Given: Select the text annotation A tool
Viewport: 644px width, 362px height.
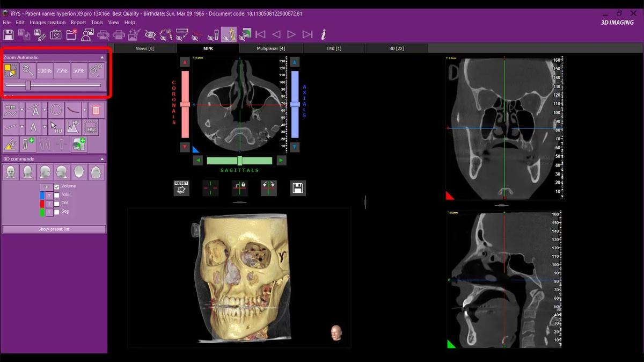Looking at the screenshot, I should (33, 127).
